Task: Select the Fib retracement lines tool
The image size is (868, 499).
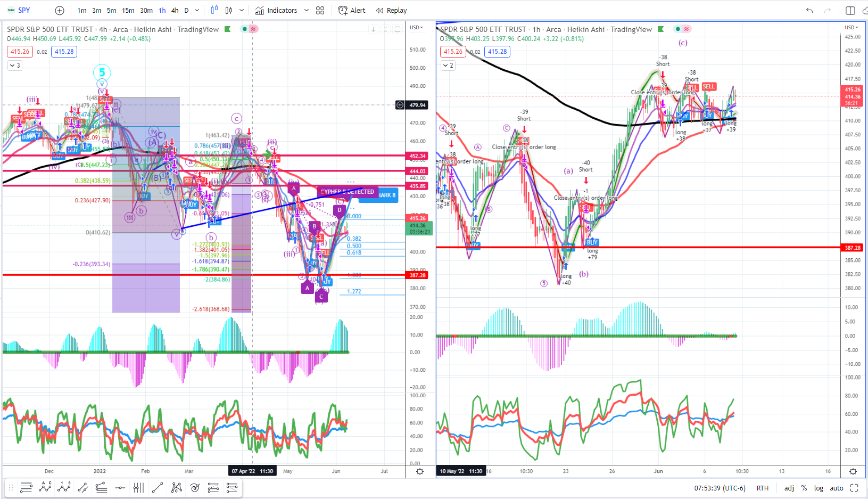Action: pos(101,487)
